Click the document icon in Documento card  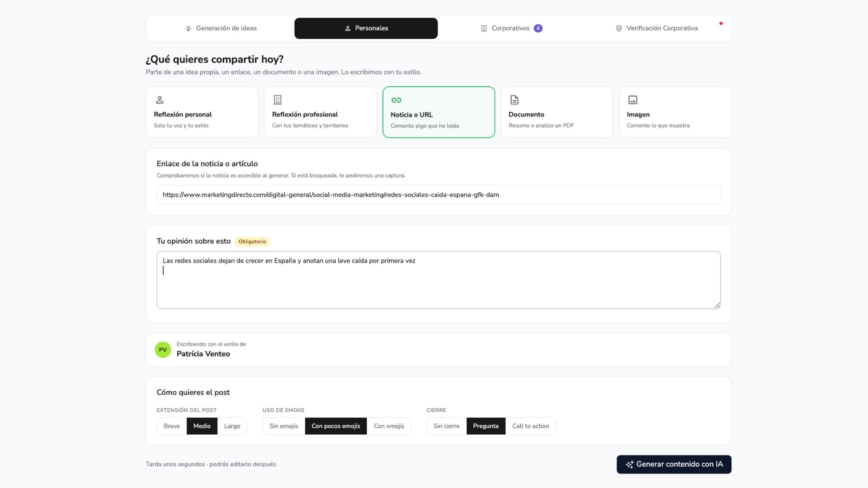(514, 100)
